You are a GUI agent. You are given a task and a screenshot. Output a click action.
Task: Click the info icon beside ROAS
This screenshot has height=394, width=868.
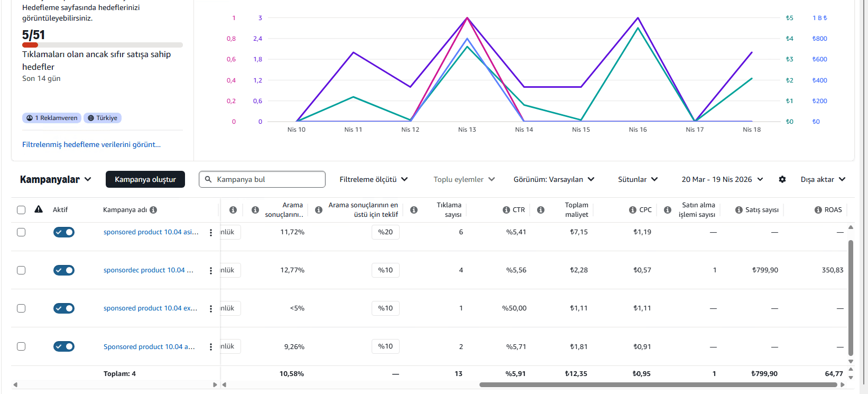point(818,210)
